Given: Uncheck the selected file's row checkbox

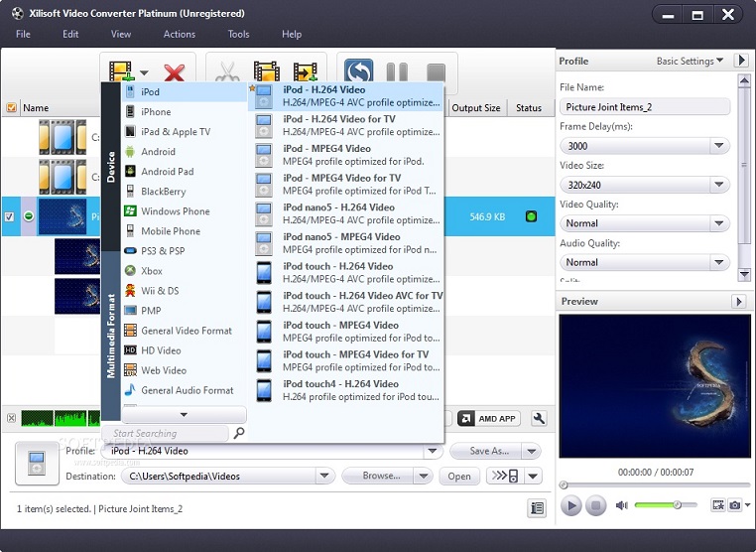Looking at the screenshot, I should click(x=11, y=216).
